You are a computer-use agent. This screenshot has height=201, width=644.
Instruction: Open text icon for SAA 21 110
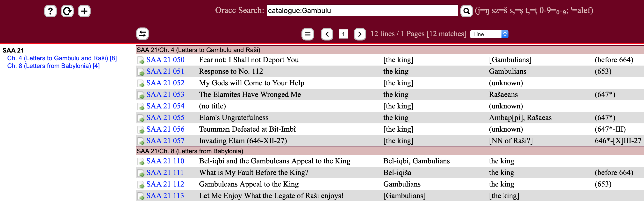tap(141, 161)
